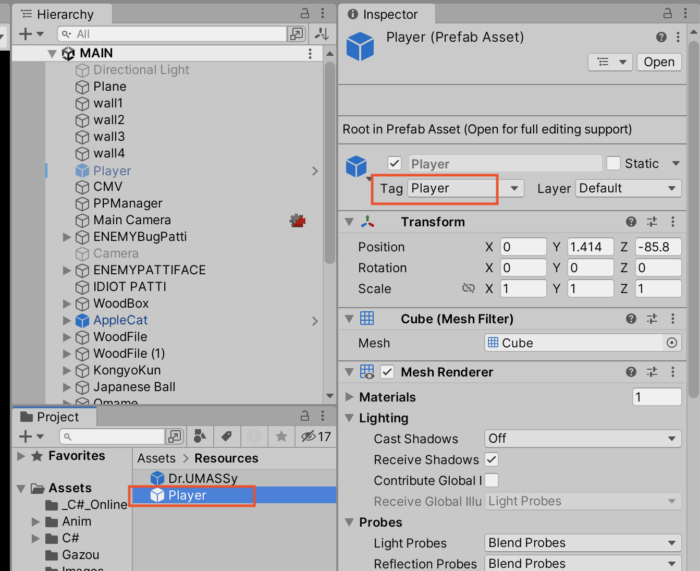Click the Hierarchy sort arrows icon
The image size is (700, 571).
(x=322, y=34)
